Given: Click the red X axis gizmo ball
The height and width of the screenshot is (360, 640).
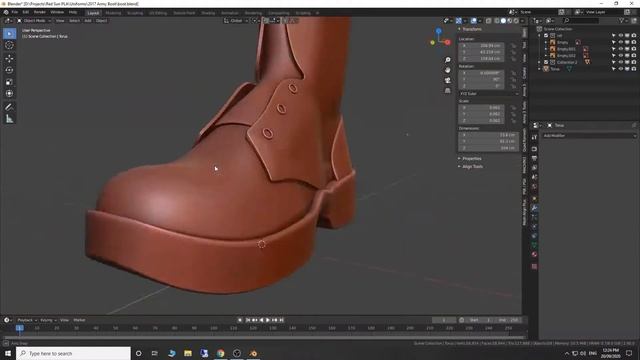Looking at the screenshot, I should (447, 42).
